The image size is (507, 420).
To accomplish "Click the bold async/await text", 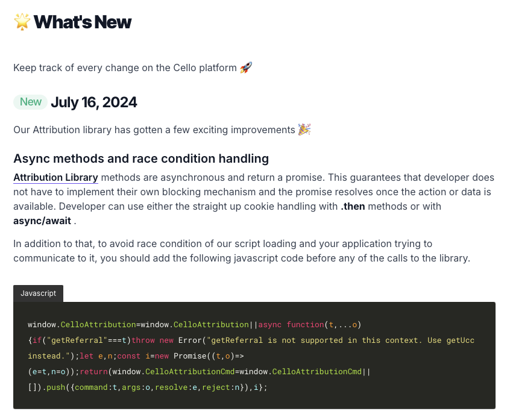I will click(x=42, y=221).
